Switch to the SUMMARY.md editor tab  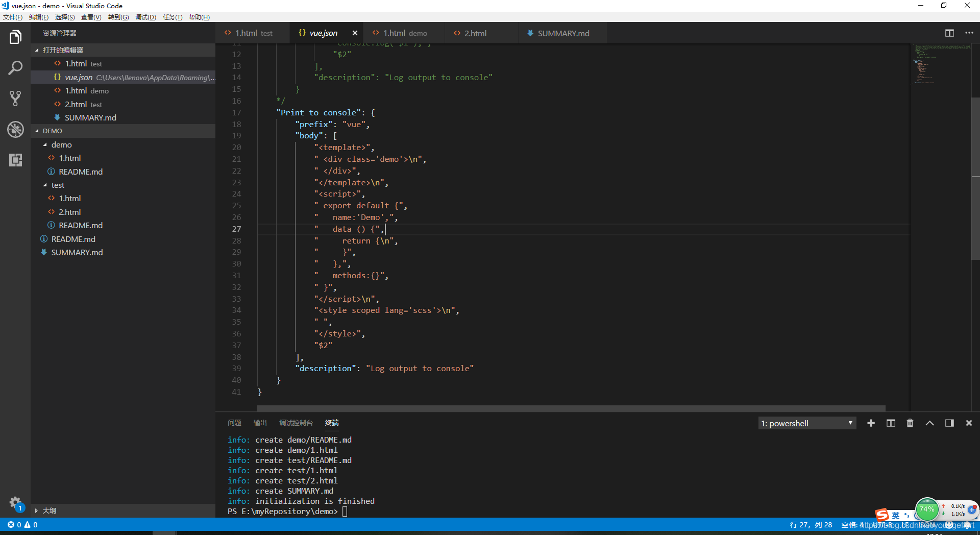[563, 33]
